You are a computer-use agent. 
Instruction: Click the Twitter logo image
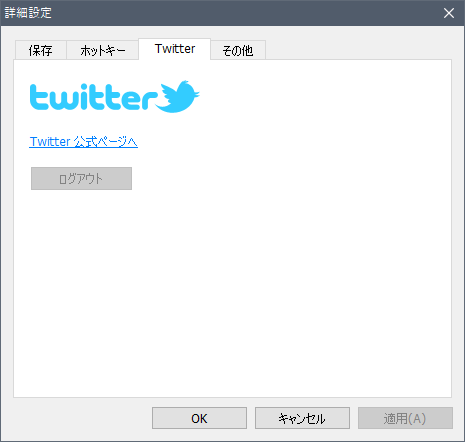(115, 96)
